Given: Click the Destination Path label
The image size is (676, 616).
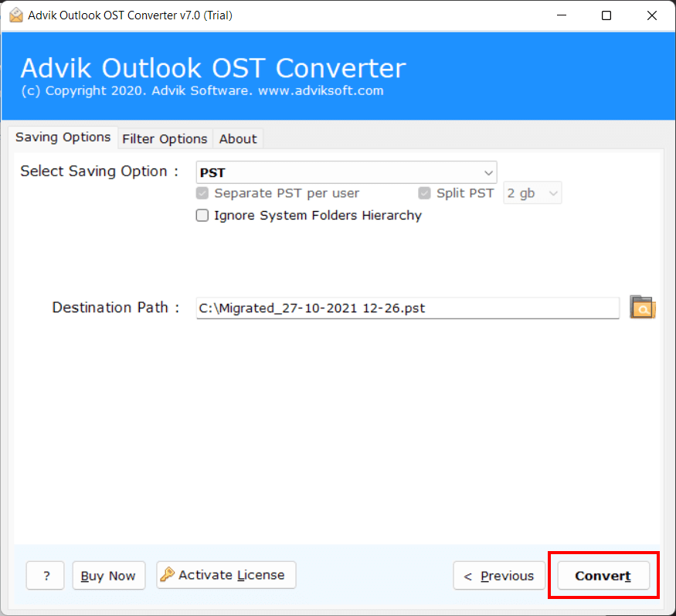Looking at the screenshot, I should click(116, 308).
